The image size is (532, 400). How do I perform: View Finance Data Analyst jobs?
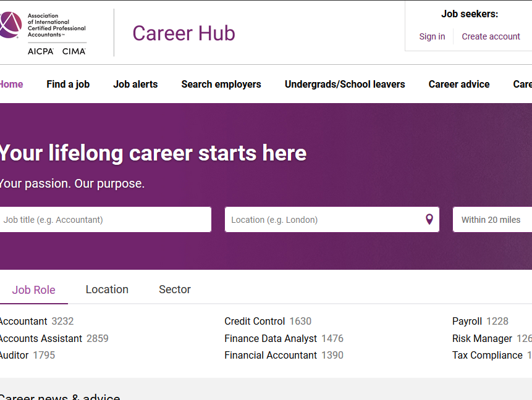(x=271, y=338)
